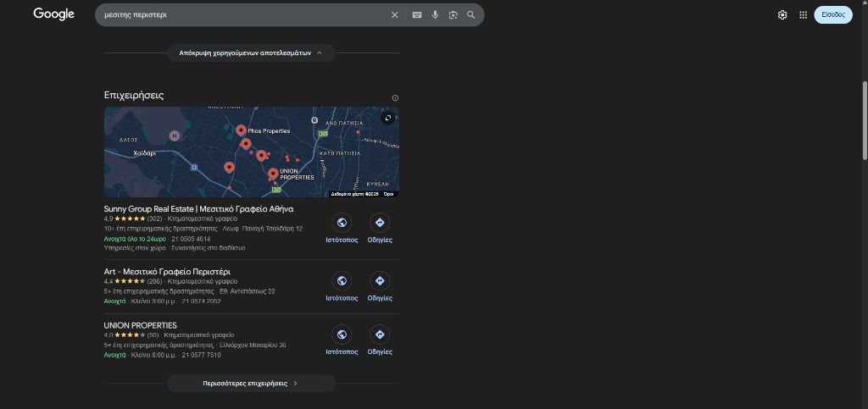
Task: Expand the map to full view
Action: pos(388,118)
